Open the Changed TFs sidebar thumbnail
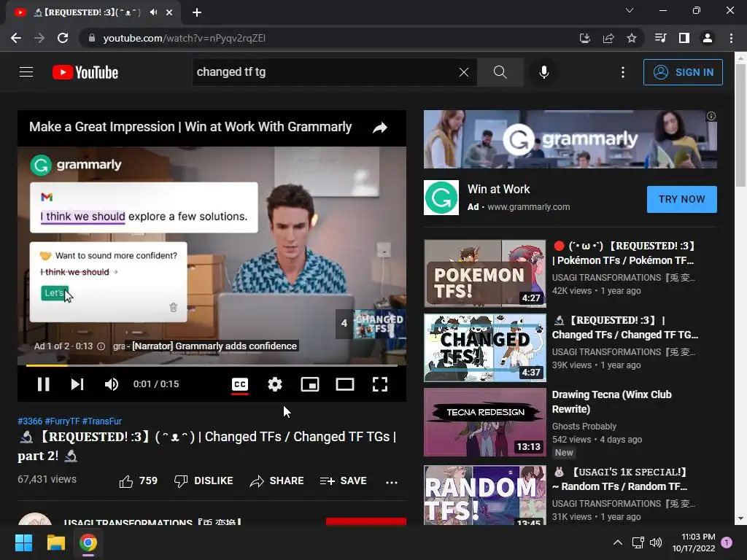This screenshot has height=560, width=747. 485,348
